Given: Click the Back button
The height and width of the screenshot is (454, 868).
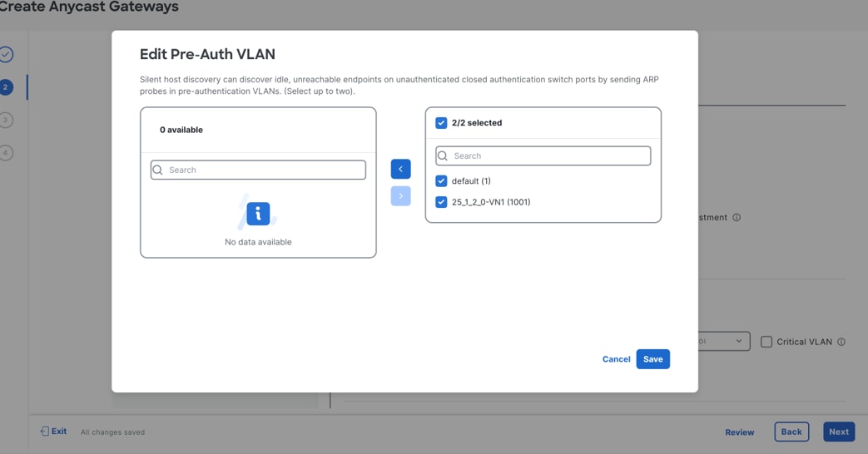Looking at the screenshot, I should [x=791, y=432].
